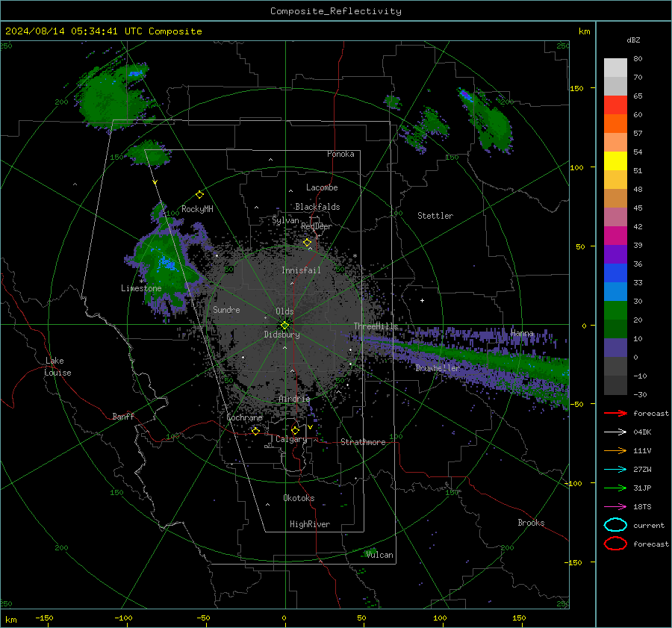Click the Lacombe city label
This screenshot has height=628, width=672.
click(x=322, y=187)
